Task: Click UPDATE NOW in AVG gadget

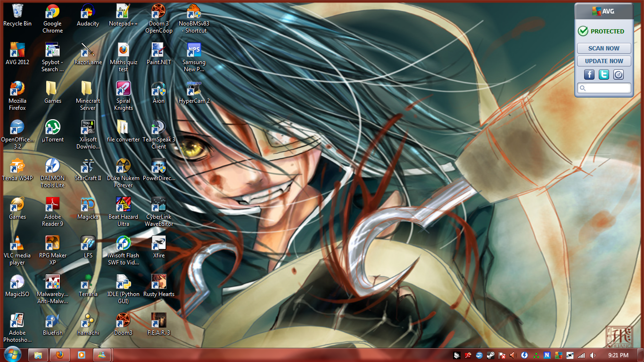Action: (x=604, y=61)
